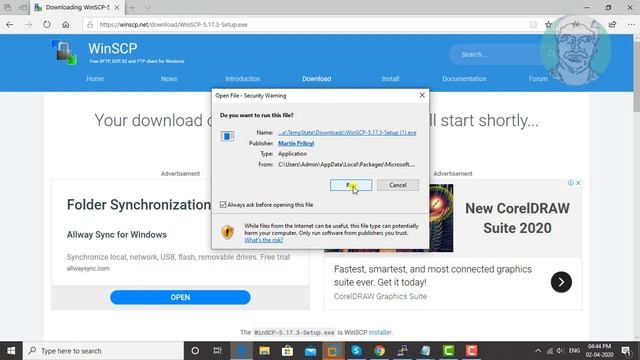This screenshot has width=640, height=360.
Task: Open the Introduction menu item
Action: [243, 79]
